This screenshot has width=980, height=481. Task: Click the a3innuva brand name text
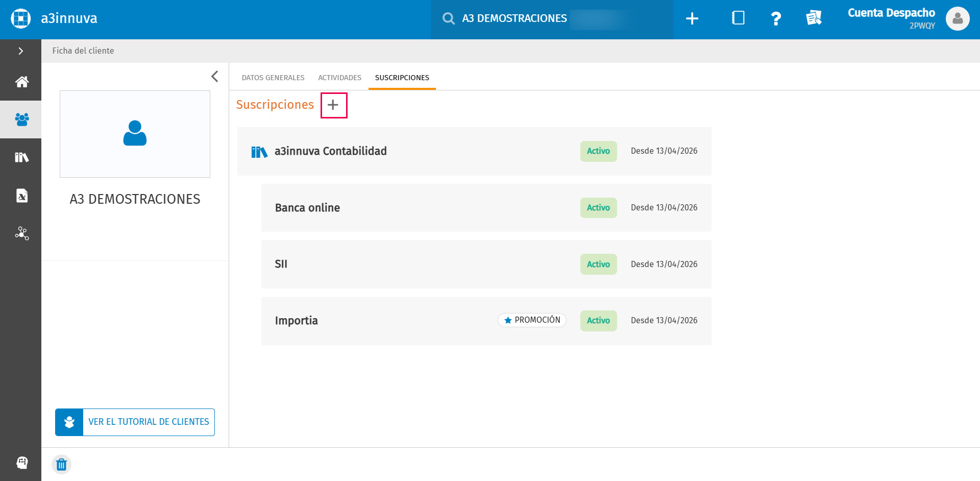[69, 18]
